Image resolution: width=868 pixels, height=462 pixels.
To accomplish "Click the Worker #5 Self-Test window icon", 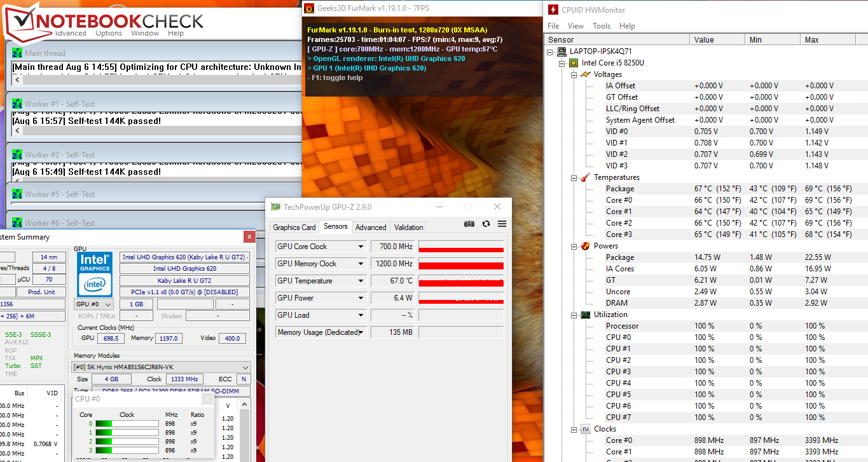I will click(x=17, y=194).
